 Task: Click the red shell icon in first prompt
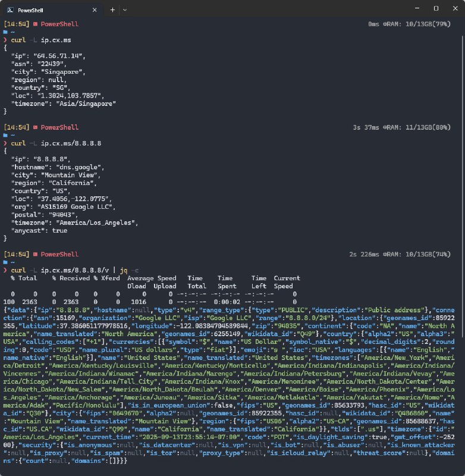[36, 24]
